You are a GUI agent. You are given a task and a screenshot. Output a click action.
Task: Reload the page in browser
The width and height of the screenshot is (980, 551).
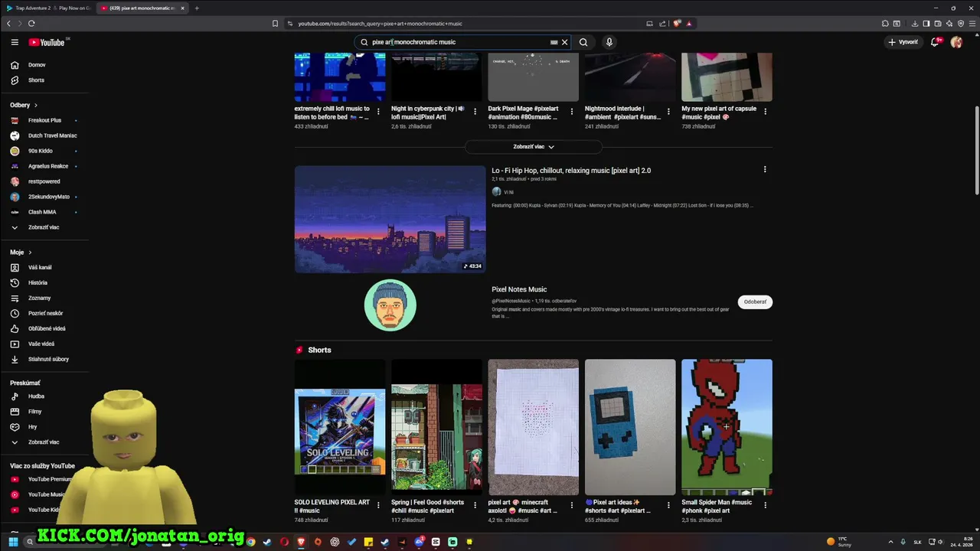tap(31, 24)
